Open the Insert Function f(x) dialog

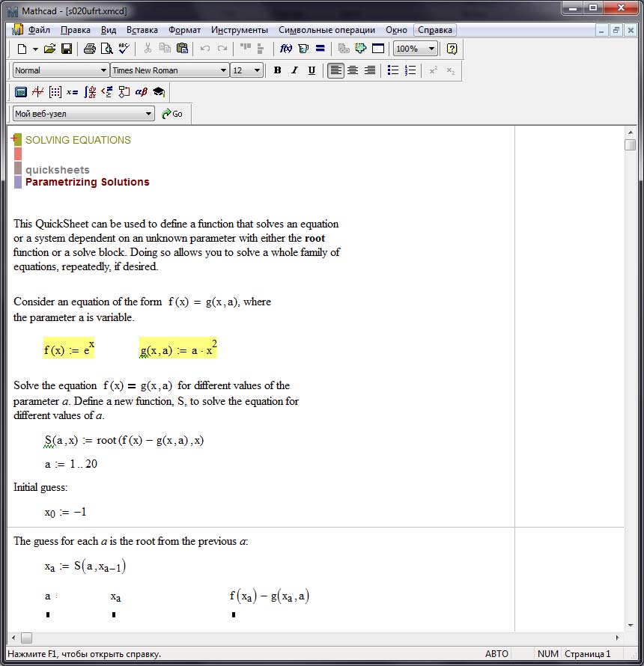point(285,49)
